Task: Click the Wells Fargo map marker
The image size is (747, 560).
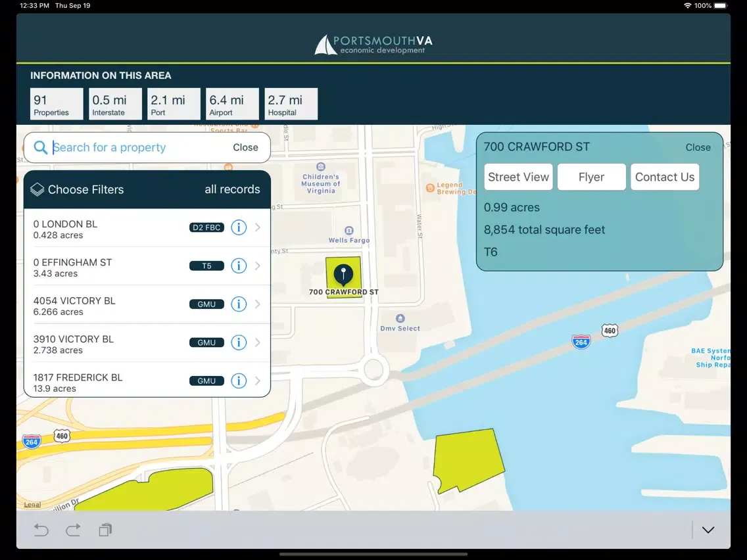Action: click(349, 231)
